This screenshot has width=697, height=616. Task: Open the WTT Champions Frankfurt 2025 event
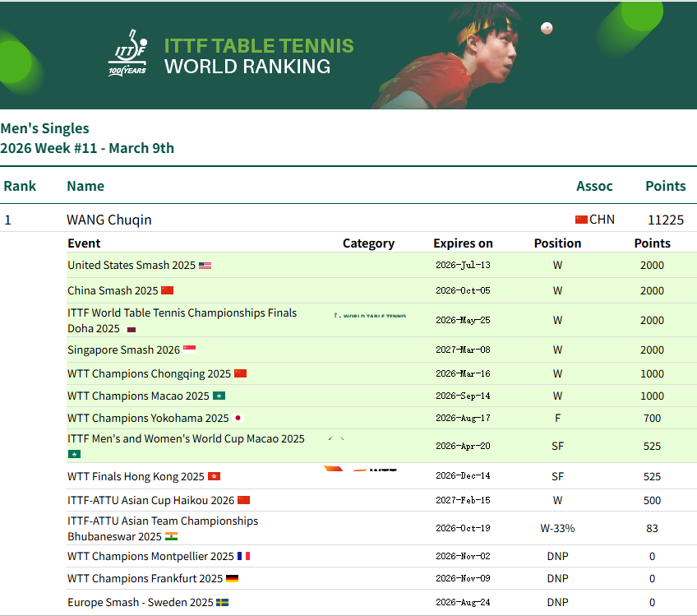pos(145,579)
